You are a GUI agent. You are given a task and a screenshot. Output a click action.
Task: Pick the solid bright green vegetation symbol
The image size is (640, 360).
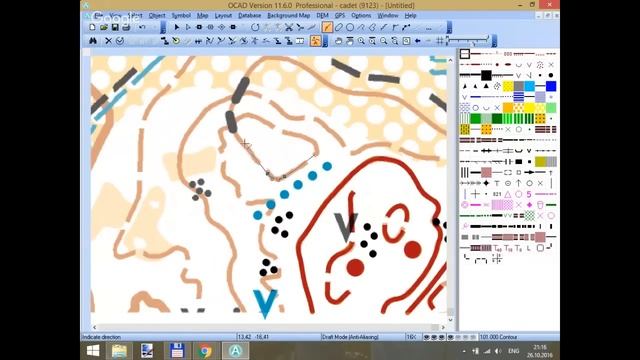tap(476, 118)
